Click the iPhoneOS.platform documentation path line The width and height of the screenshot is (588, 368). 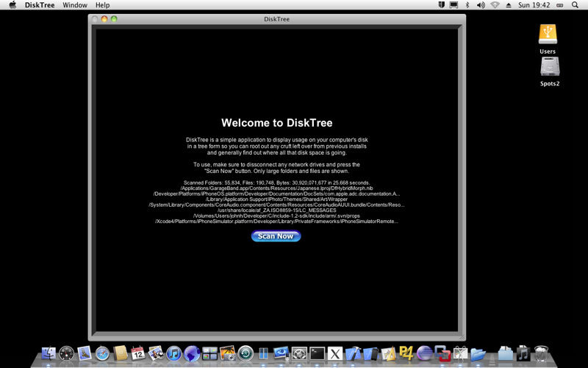[277, 194]
